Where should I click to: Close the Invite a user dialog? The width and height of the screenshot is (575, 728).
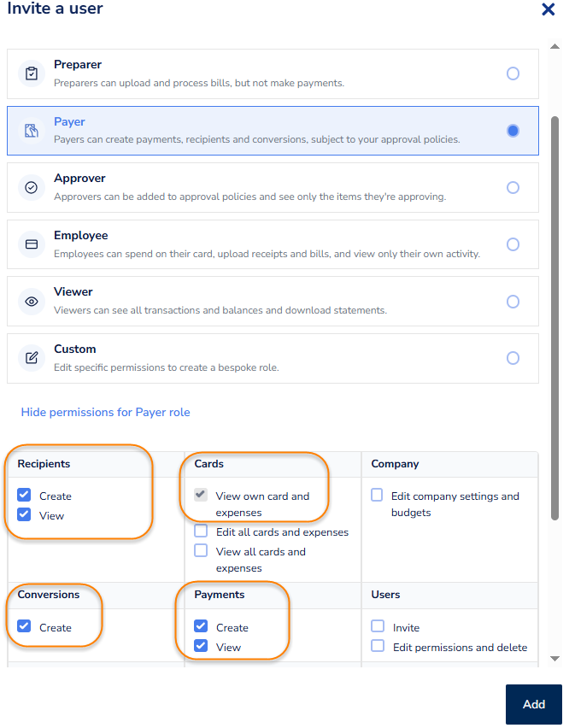coord(549,9)
